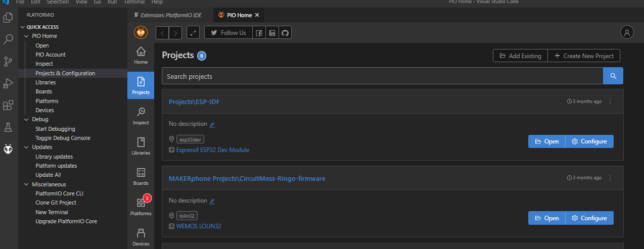This screenshot has height=249, width=644.
Task: Configure the ESP-IDF project
Action: coord(589,141)
